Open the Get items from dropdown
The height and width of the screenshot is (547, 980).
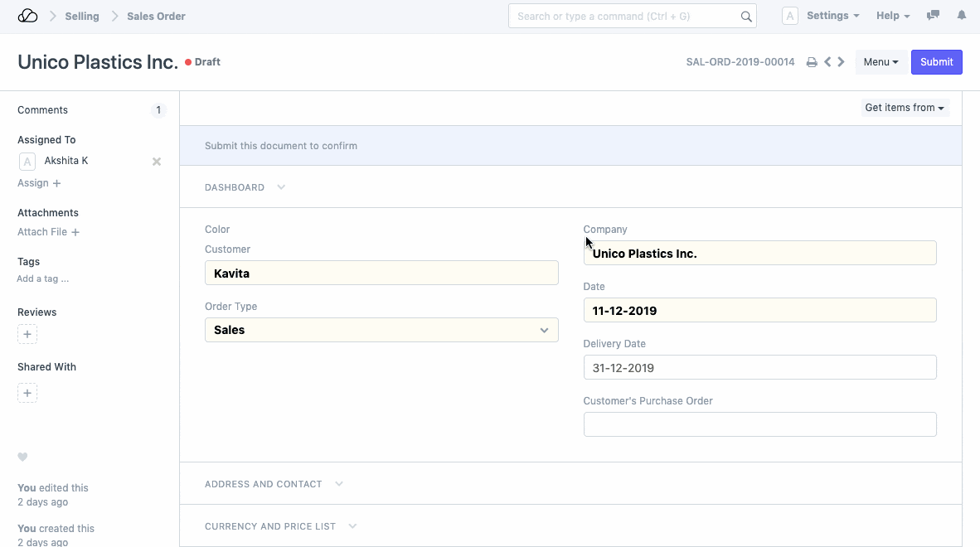pyautogui.click(x=905, y=108)
